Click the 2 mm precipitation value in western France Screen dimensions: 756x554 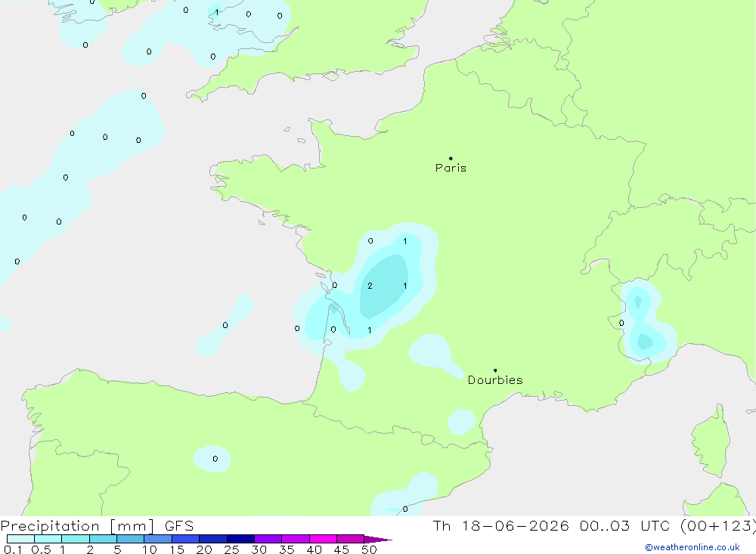[370, 286]
